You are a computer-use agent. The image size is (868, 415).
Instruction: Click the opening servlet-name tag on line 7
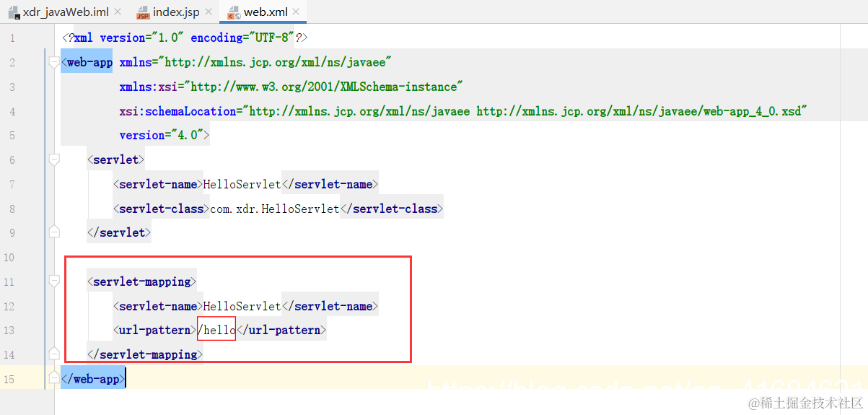pos(157,184)
